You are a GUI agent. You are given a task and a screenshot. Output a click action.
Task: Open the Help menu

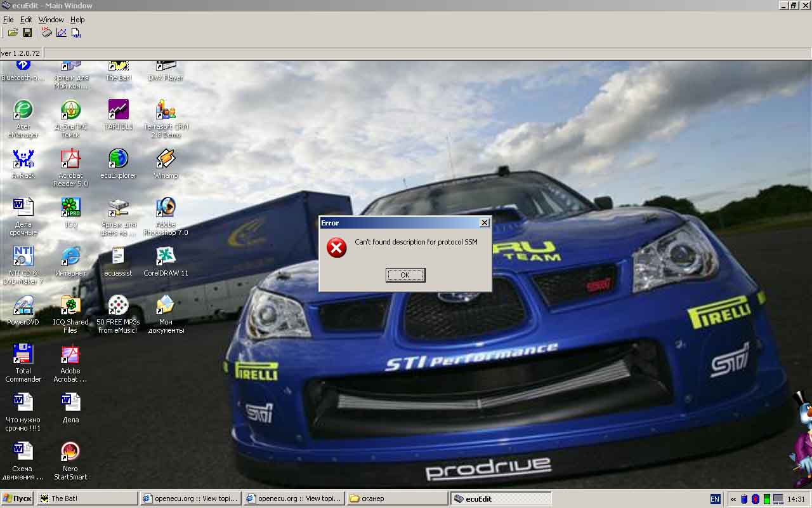(77, 20)
